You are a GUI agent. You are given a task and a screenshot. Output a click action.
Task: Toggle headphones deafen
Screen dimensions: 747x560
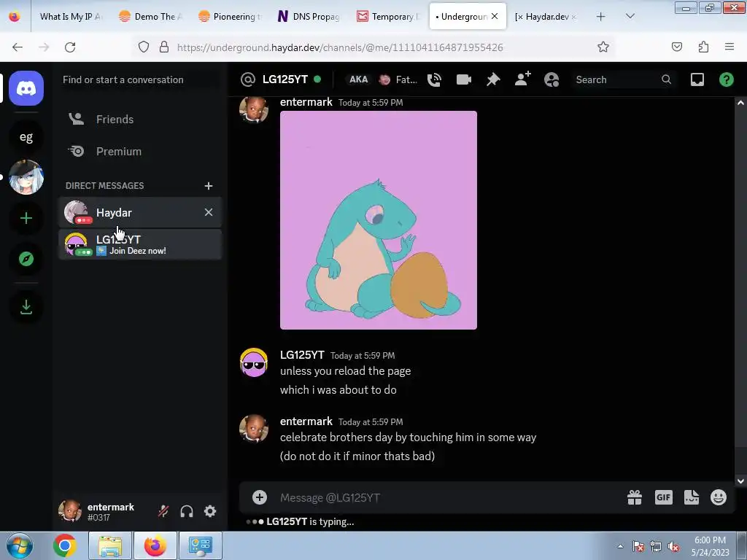point(187,511)
